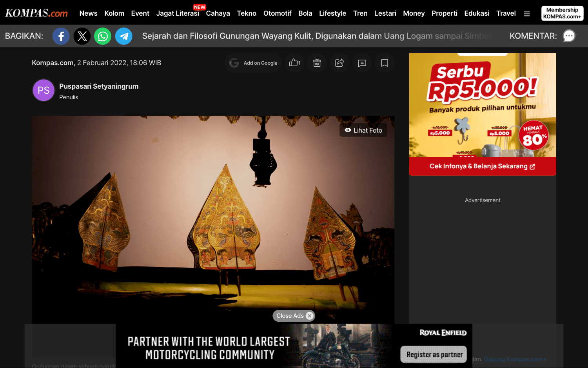Screen dimensions: 588x368
Task: Like the article with thumbs-up icon
Action: point(295,63)
